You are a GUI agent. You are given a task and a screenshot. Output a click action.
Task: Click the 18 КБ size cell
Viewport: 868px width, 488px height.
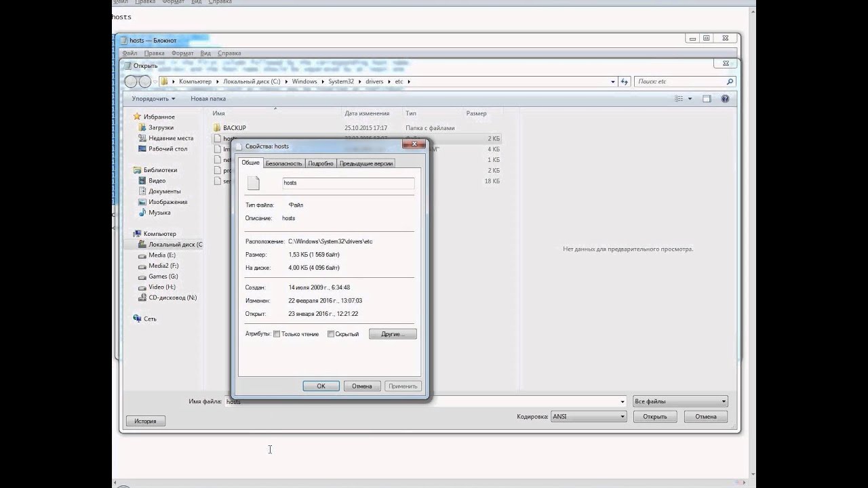pyautogui.click(x=492, y=181)
